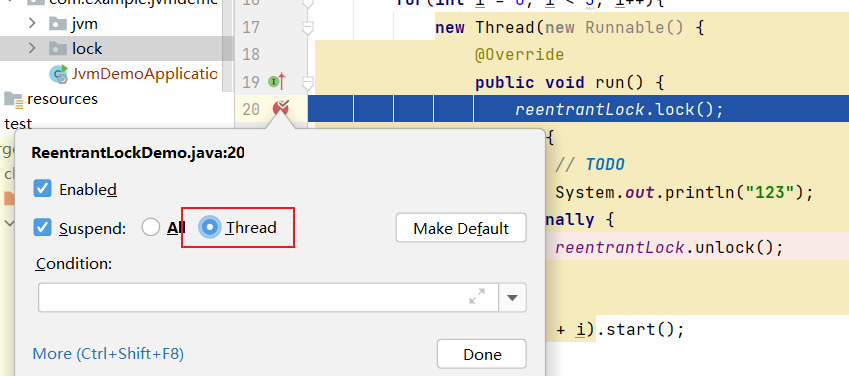
Task: Click the implements-method gutter icon on line 19
Action: [x=277, y=82]
